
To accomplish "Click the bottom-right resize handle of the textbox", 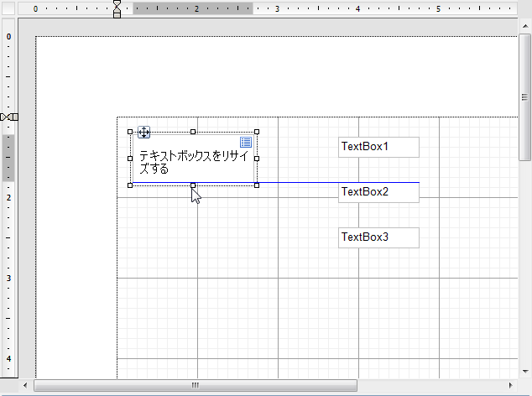I will pos(257,185).
